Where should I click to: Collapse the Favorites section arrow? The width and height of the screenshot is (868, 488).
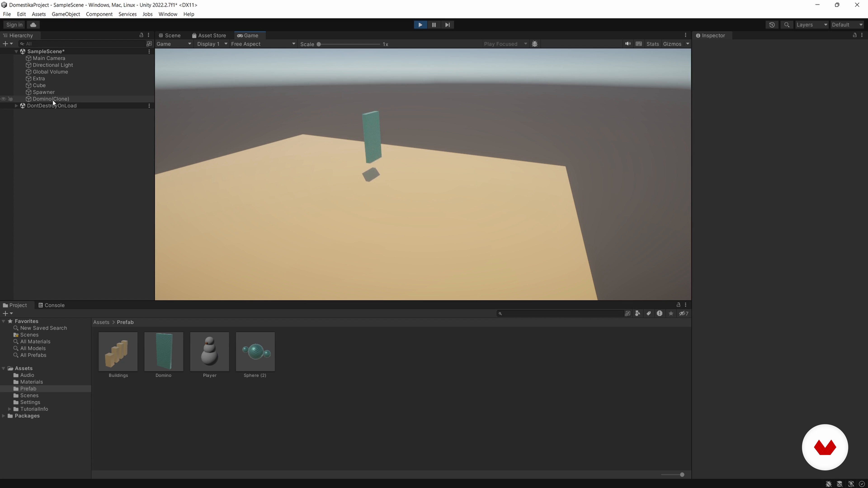pyautogui.click(x=3, y=321)
